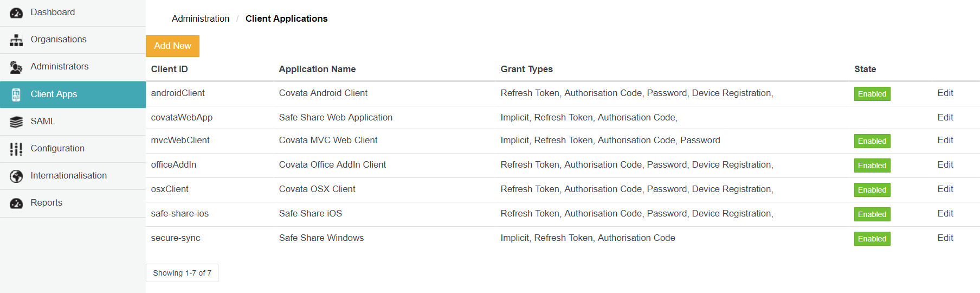Edit the osxClient application

[x=945, y=189]
